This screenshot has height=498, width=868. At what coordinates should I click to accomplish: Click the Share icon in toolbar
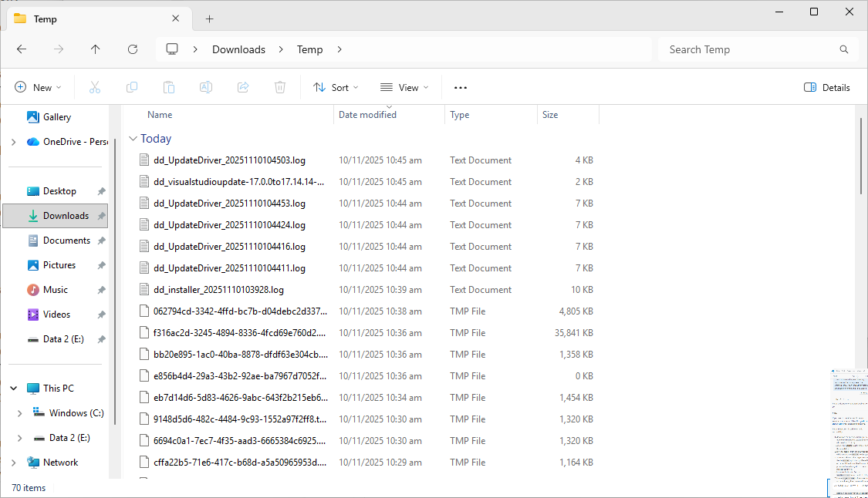click(243, 87)
